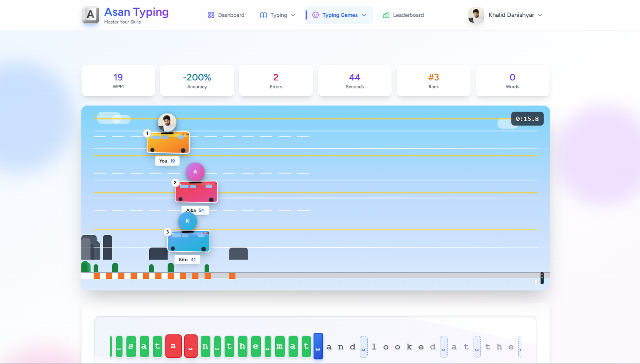This screenshot has width=640, height=364.
Task: Click the 'You 19' player label
Action: pos(167,161)
